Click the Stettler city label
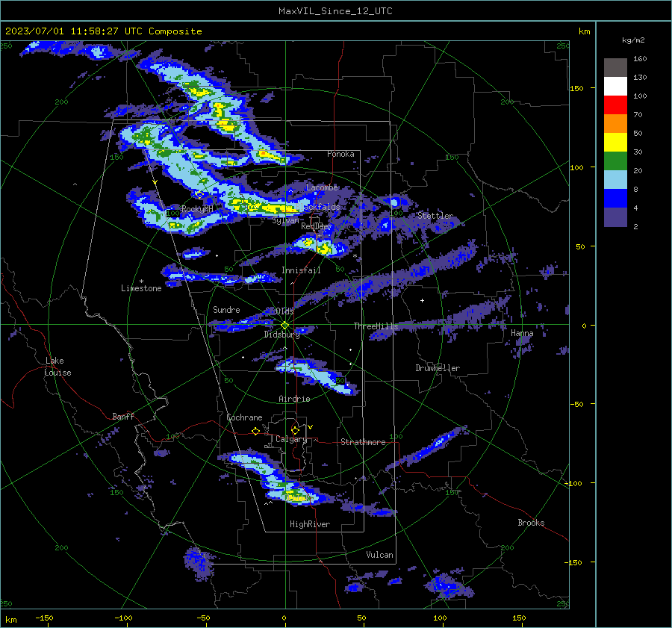The height and width of the screenshot is (628, 672). [435, 216]
